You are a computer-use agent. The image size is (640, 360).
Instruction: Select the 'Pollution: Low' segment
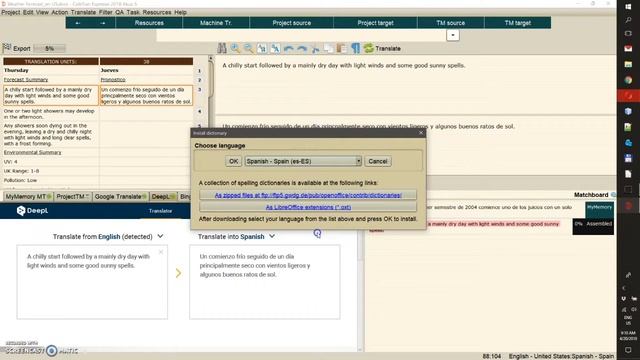[x=51, y=180]
